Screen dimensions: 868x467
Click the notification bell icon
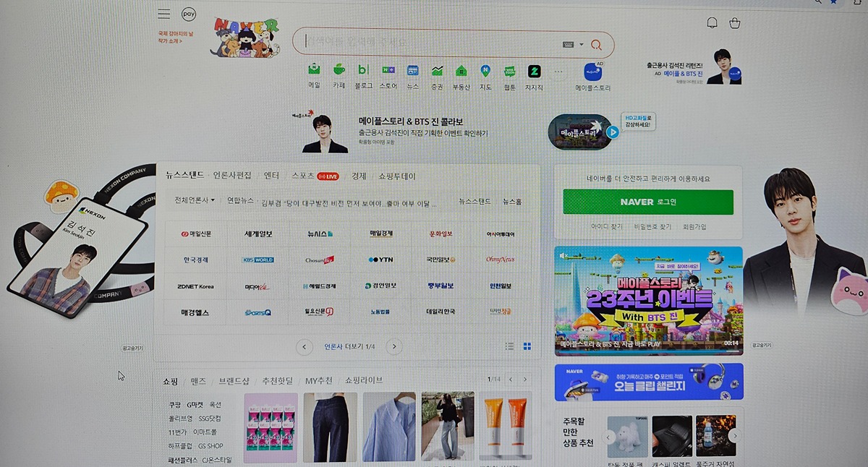coord(712,23)
